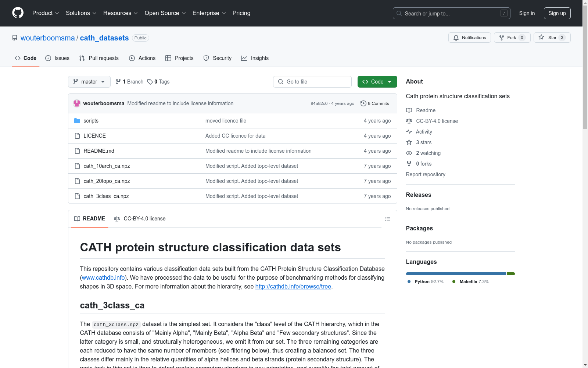Focus the Go to file field
This screenshot has height=368, width=588.
point(312,82)
